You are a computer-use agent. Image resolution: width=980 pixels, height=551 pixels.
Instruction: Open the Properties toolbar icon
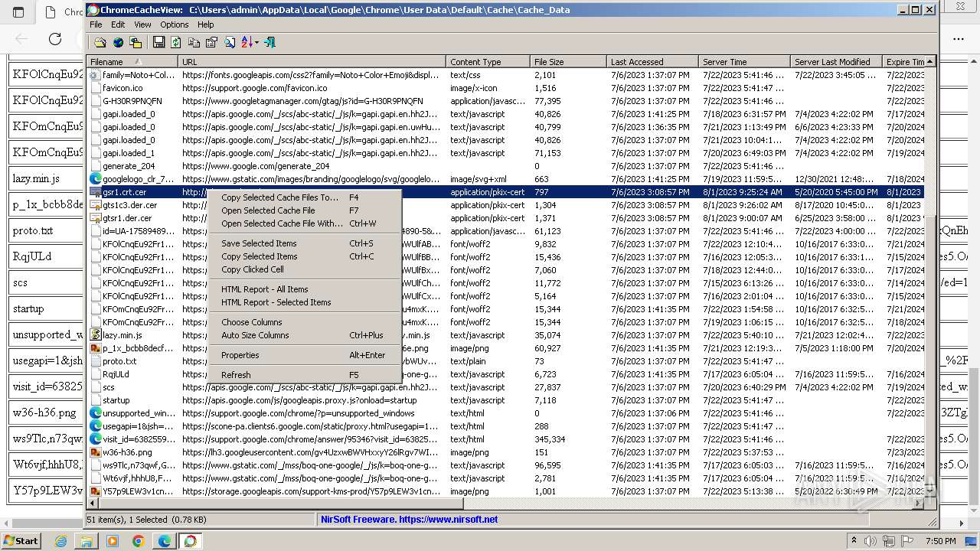pyautogui.click(x=211, y=43)
